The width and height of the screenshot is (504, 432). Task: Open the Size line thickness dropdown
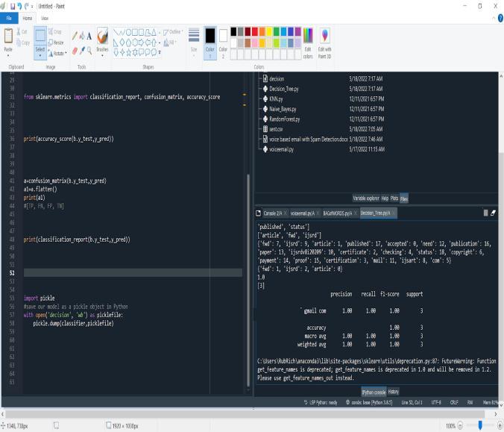click(x=194, y=42)
